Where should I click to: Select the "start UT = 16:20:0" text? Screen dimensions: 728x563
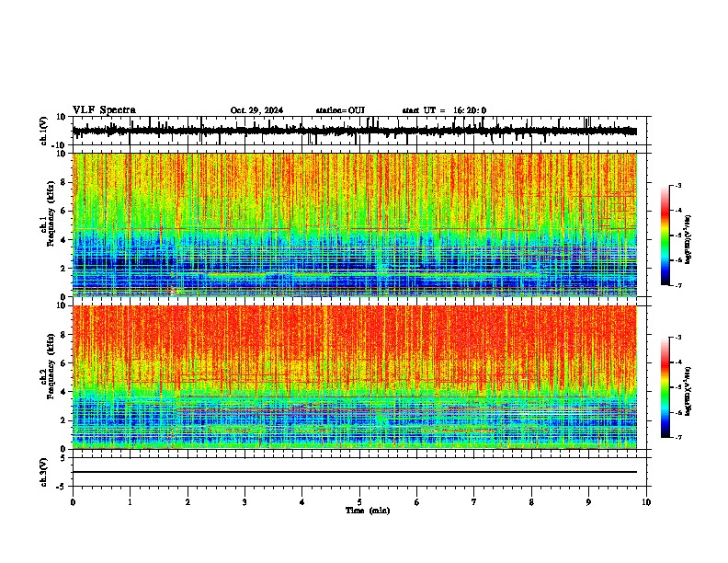point(444,110)
